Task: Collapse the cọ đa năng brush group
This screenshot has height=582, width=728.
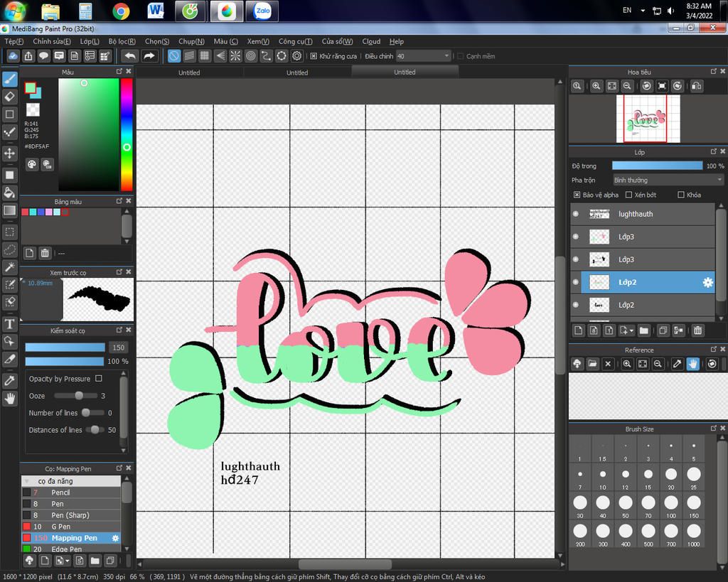Action: pyautogui.click(x=27, y=481)
